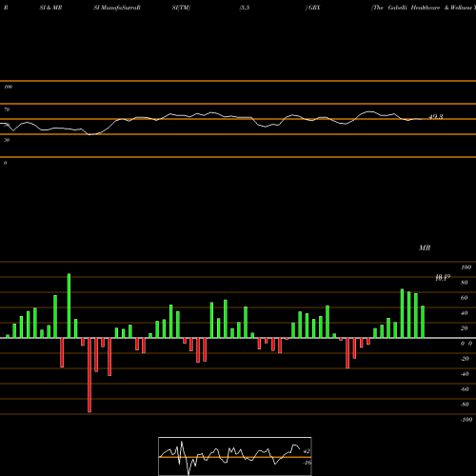Click the value 42 in mini chart
The image size is (476, 476).
point(307,451)
